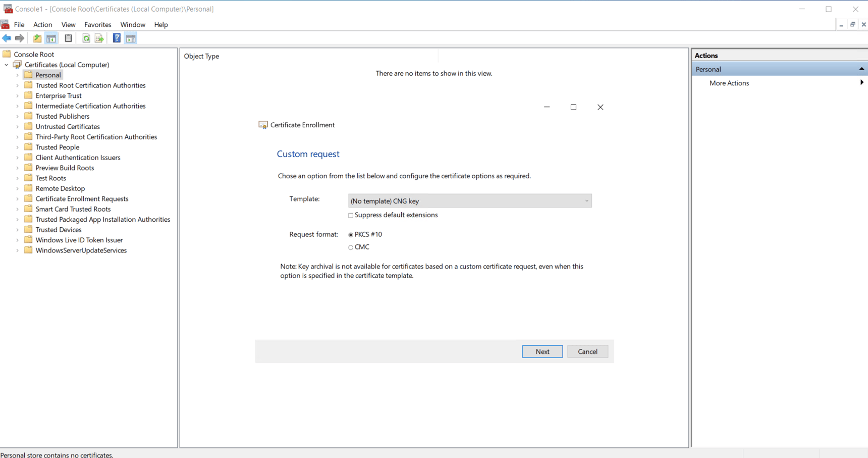The height and width of the screenshot is (458, 868).
Task: Open Help via blue question mark icon
Action: tap(117, 38)
